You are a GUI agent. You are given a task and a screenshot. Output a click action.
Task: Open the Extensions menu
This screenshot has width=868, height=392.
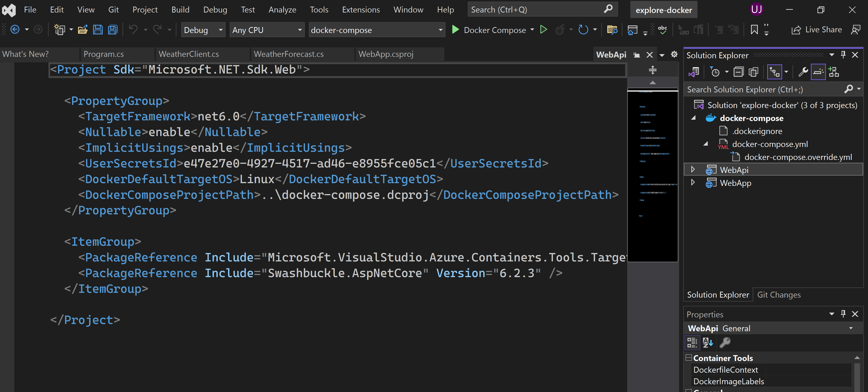[361, 10]
